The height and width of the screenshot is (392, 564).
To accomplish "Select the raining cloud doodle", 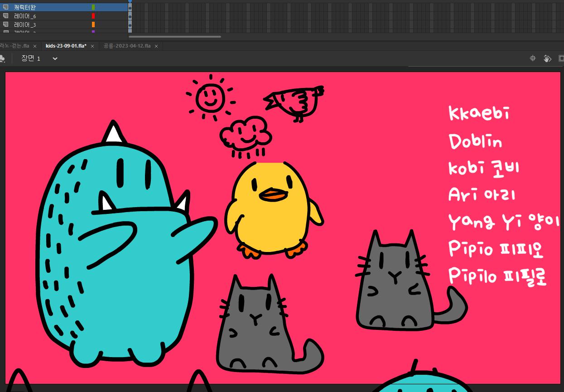I will (x=246, y=137).
